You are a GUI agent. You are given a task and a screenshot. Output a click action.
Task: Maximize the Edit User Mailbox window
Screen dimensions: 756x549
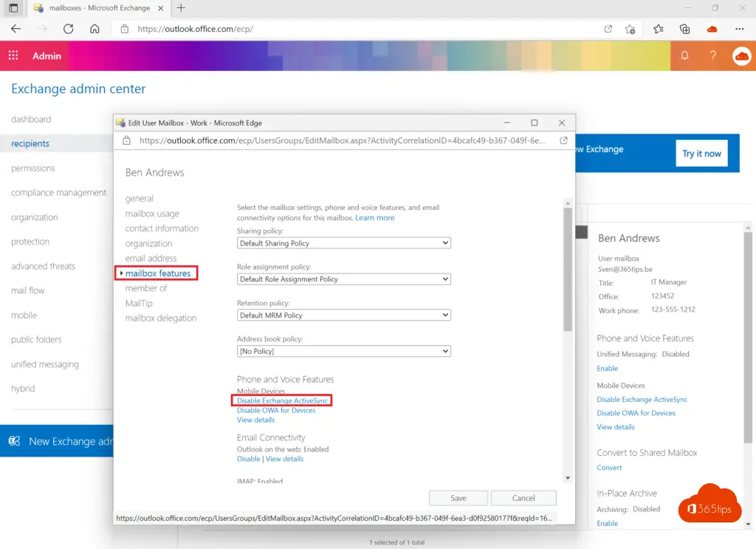(x=535, y=123)
